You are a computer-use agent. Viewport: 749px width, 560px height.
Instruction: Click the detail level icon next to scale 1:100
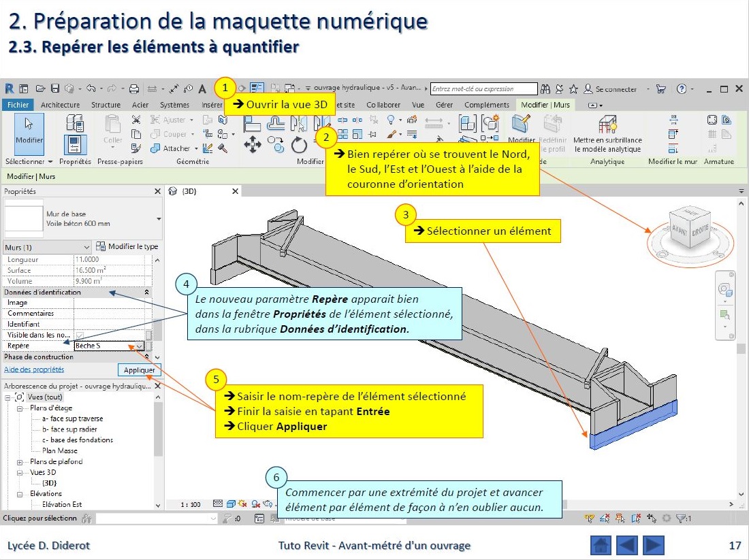click(x=217, y=504)
